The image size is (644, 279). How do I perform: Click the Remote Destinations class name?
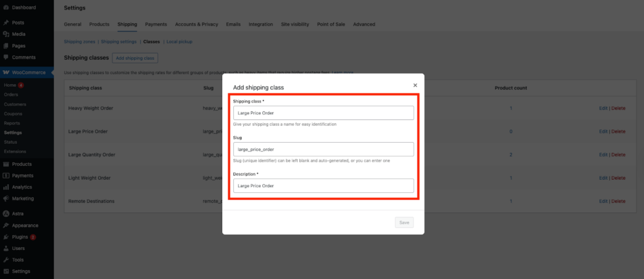[91, 201]
